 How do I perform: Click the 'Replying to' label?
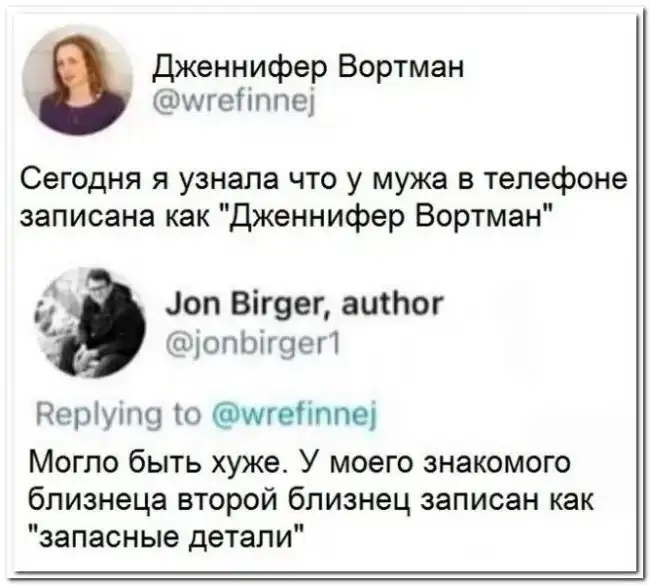tap(118, 415)
